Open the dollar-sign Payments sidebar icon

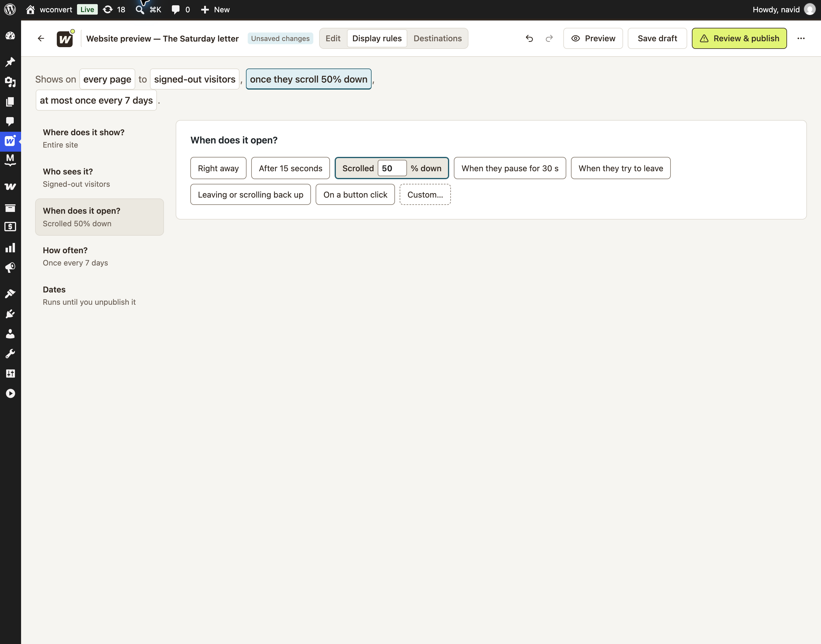[x=10, y=227]
